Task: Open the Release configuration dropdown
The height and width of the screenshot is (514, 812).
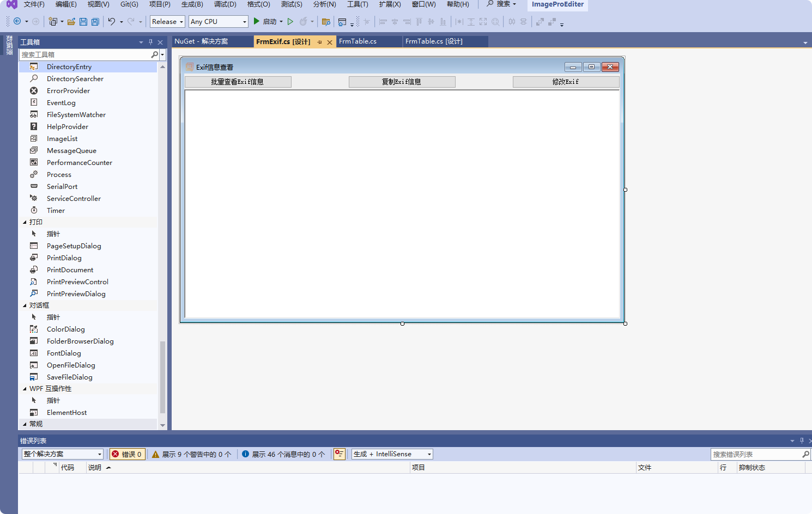Action: coord(167,22)
